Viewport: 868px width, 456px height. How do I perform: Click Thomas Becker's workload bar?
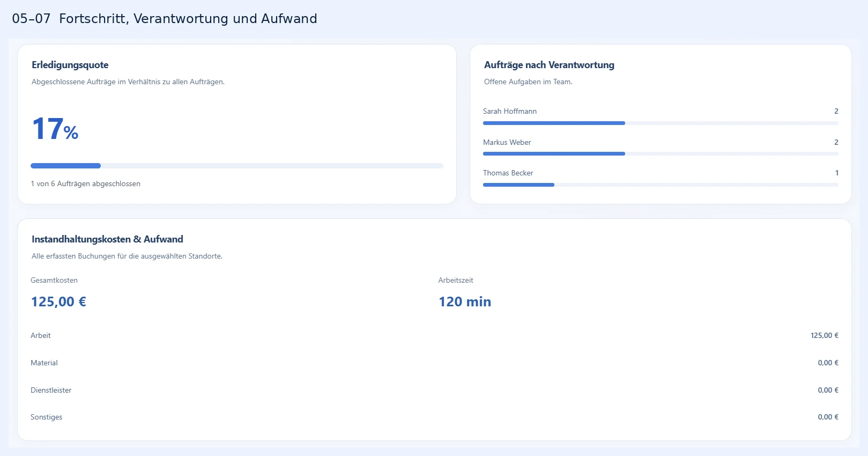click(x=661, y=185)
